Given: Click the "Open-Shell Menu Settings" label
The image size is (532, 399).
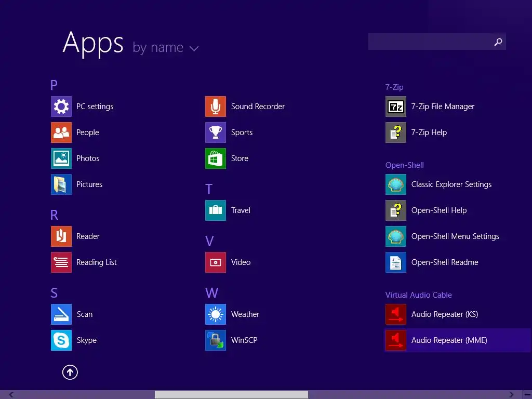Looking at the screenshot, I should click(x=455, y=236).
